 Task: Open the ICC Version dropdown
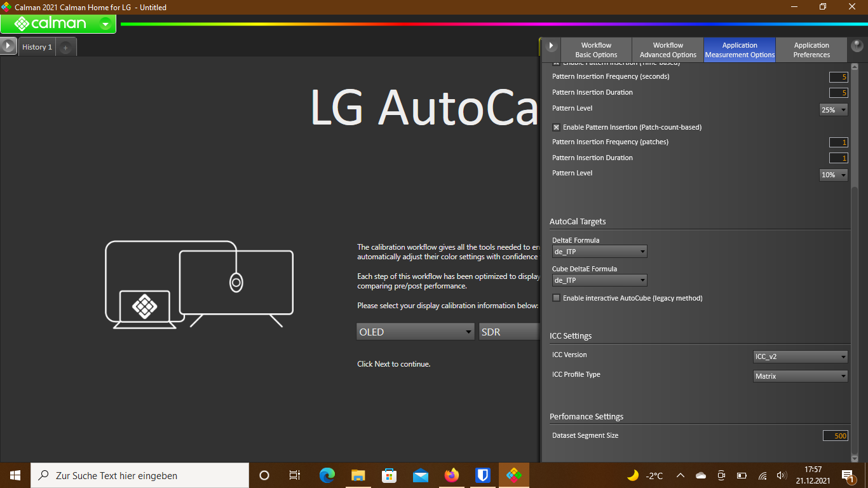tap(800, 357)
